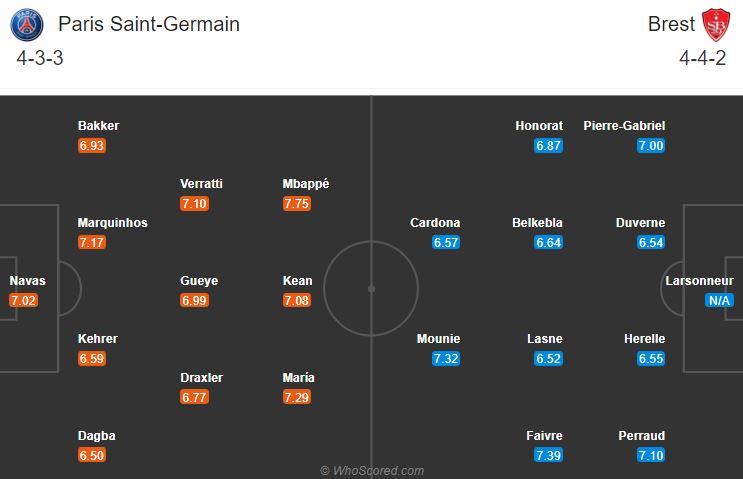The image size is (743, 479).
Task: Click the WhoScored.com watermark
Action: [x=372, y=470]
